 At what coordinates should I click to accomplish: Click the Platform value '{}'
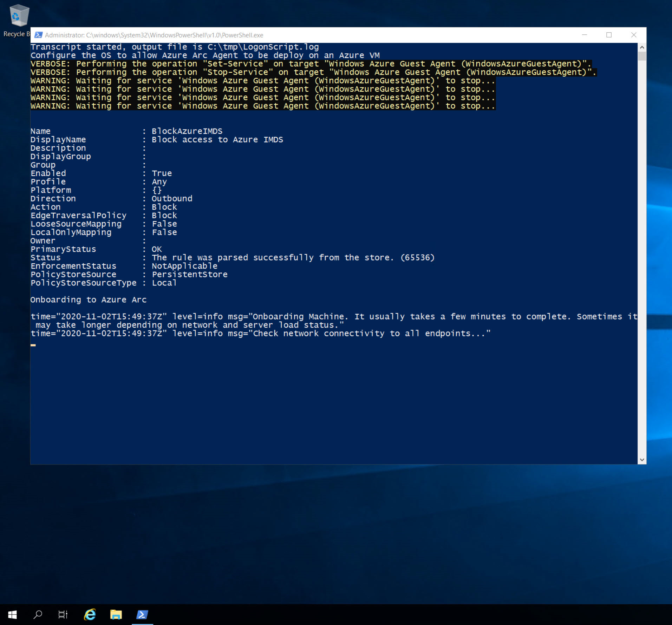point(157,190)
